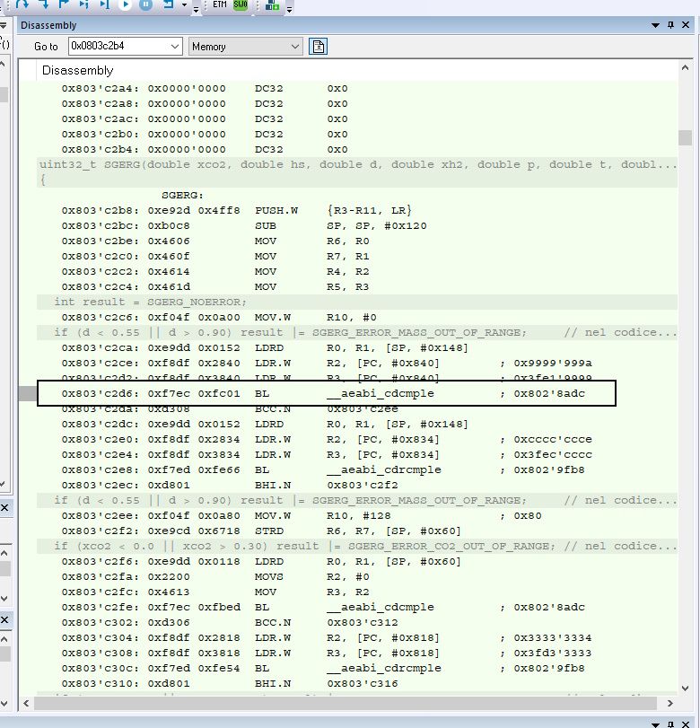Toggle the green SWO trace button
Image resolution: width=700 pixels, height=728 pixels.
tap(241, 4)
